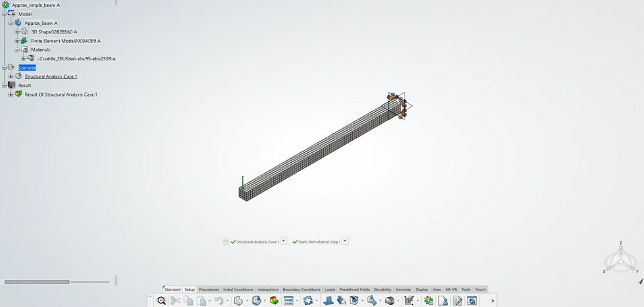Open the Loads tab
Viewport: 644px width, 307px height.
click(330, 290)
